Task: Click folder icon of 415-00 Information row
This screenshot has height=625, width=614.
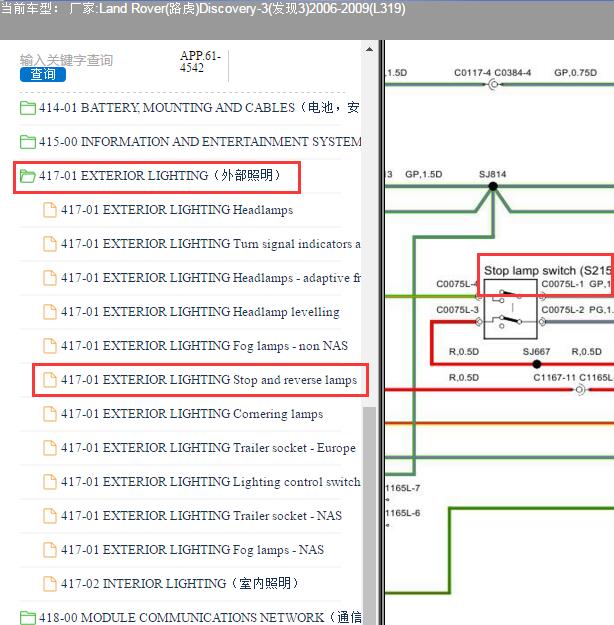Action: pos(28,142)
